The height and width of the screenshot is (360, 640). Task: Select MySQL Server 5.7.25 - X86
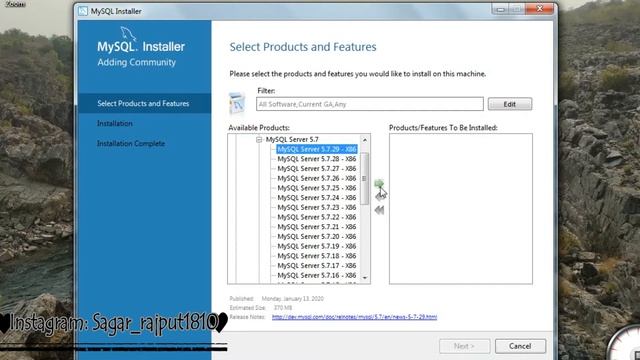pos(317,188)
